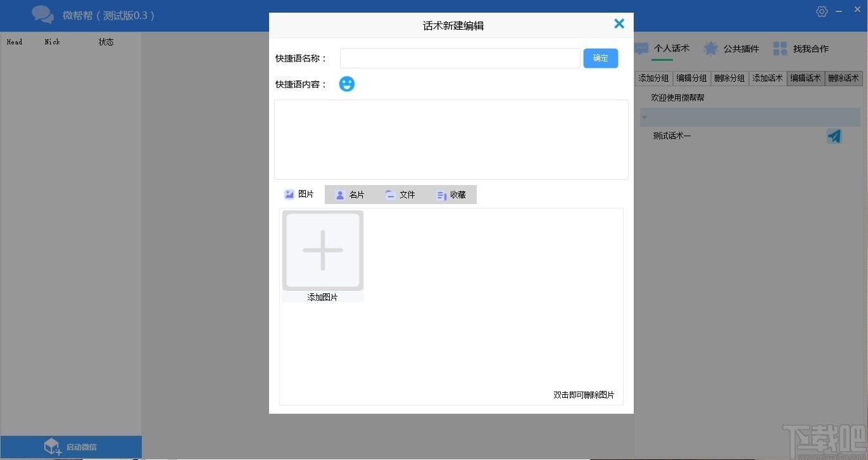The image size is (868, 460).
Task: Open the 找我合作 tab
Action: pos(801,49)
